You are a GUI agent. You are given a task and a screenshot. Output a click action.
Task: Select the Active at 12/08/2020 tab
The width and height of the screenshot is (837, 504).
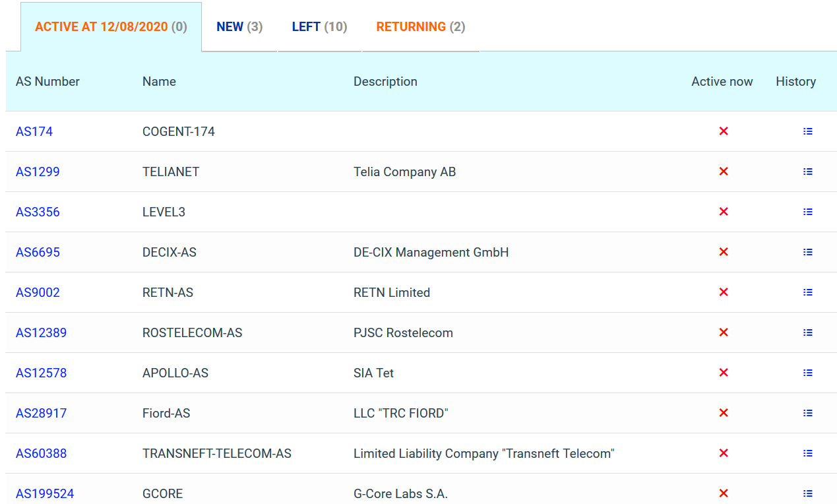tap(111, 27)
